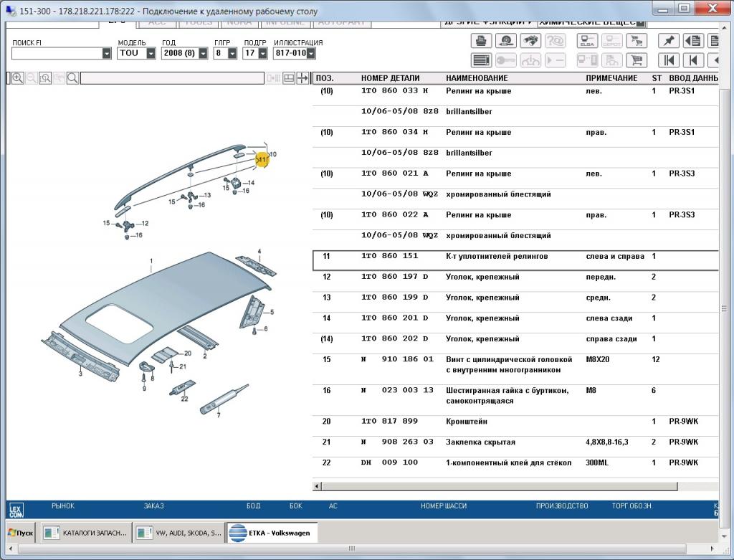Click the greyed-out DEPOT icon
Image resolution: width=734 pixels, height=560 pixels.
[611, 41]
